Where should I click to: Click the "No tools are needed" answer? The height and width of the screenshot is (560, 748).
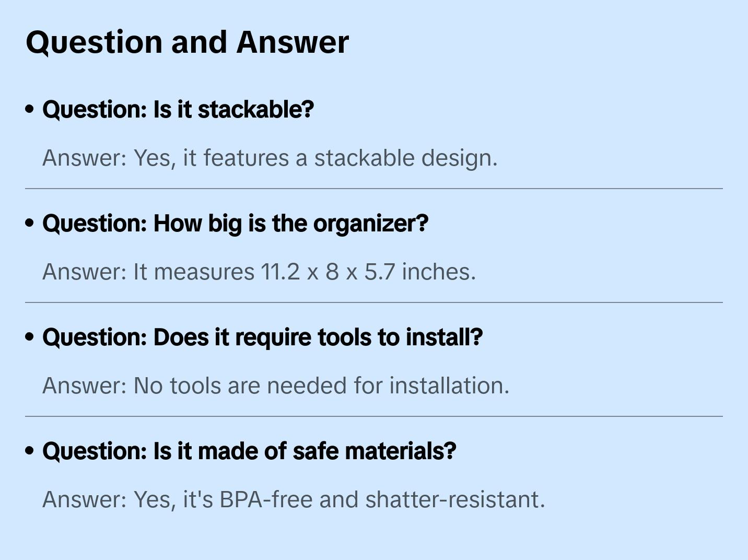(275, 386)
